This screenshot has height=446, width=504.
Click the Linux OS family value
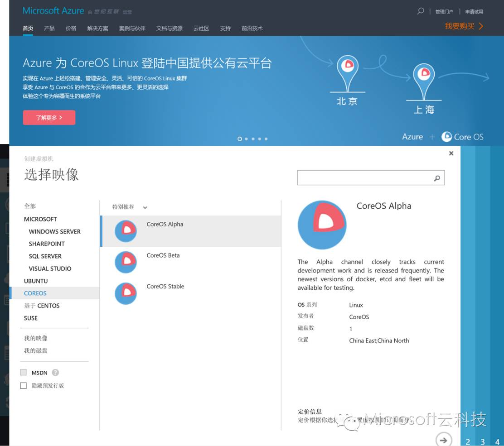(356, 305)
